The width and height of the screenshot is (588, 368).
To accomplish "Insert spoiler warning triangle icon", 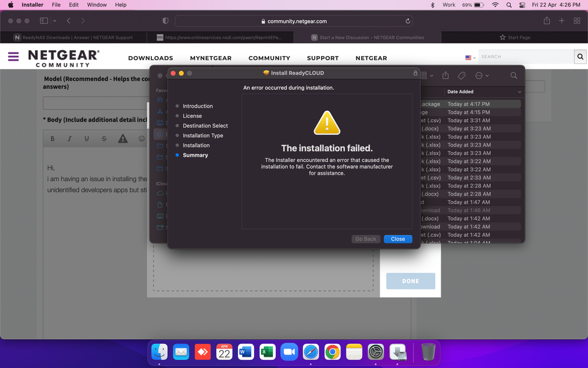I will point(123,139).
